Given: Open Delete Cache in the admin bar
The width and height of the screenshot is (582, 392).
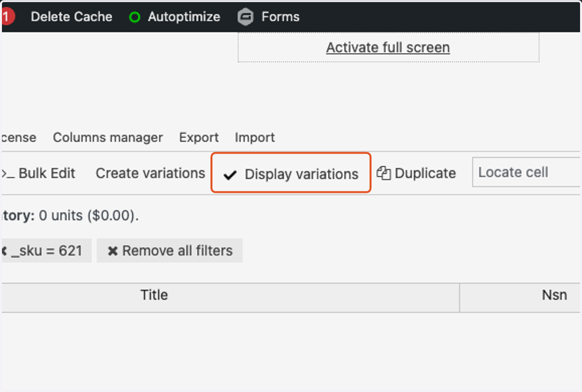Looking at the screenshot, I should tap(71, 16).
